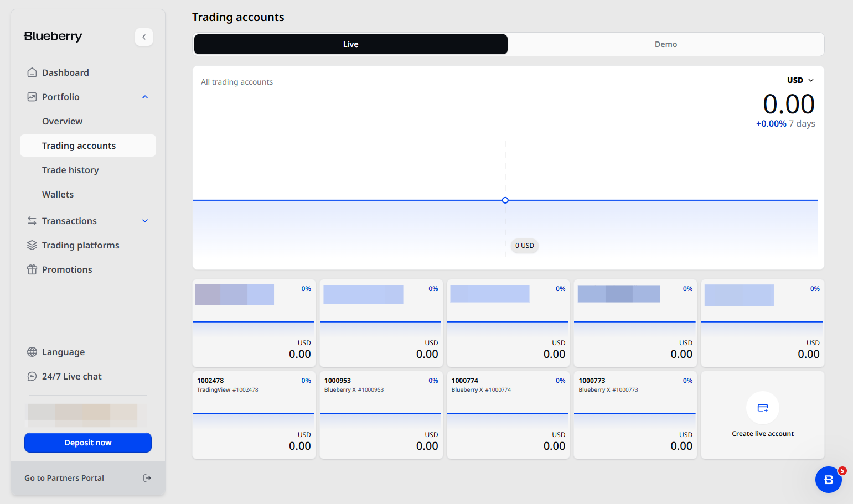Switch to the Demo accounts tab
Screen dimensions: 853x504
[x=666, y=44]
